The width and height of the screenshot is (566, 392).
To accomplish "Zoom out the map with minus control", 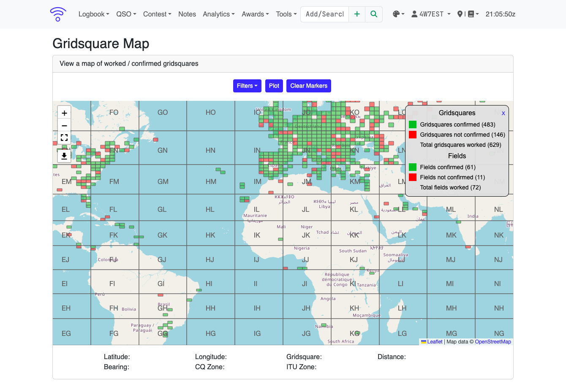I will (x=64, y=125).
